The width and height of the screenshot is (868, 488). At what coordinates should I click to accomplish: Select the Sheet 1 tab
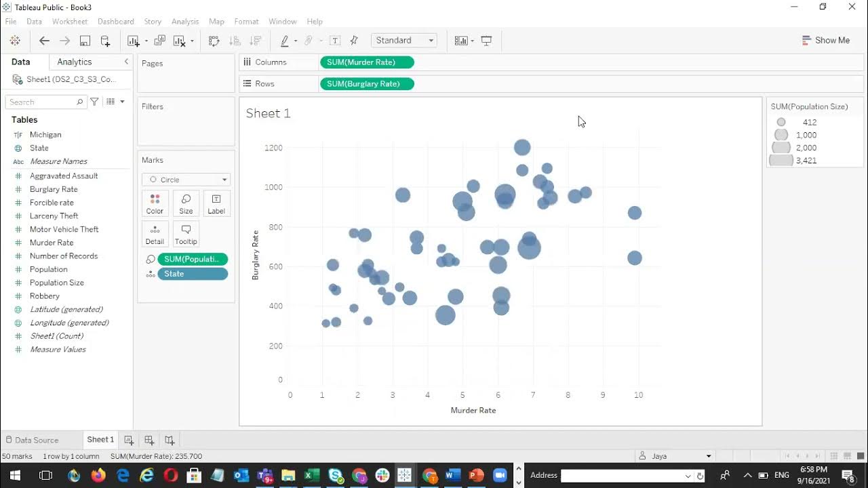point(100,440)
